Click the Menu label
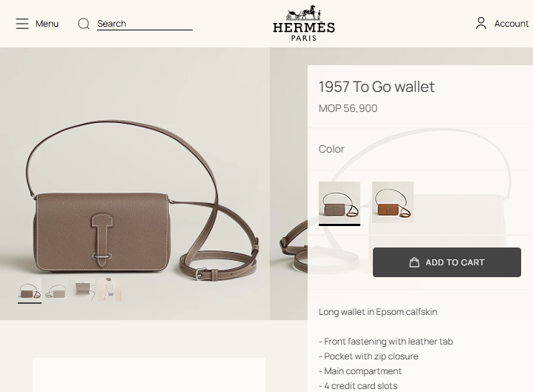 47,24
